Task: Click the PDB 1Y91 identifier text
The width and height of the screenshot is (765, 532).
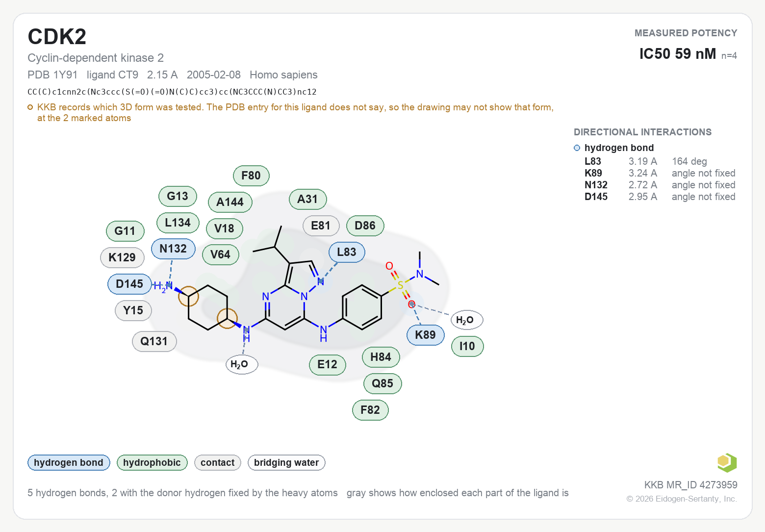Action: pos(52,75)
